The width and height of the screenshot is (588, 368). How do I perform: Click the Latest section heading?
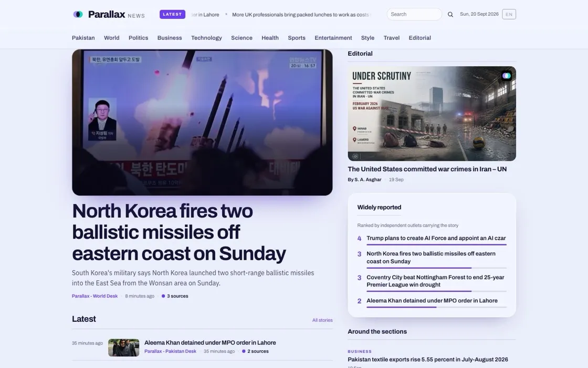pyautogui.click(x=83, y=319)
